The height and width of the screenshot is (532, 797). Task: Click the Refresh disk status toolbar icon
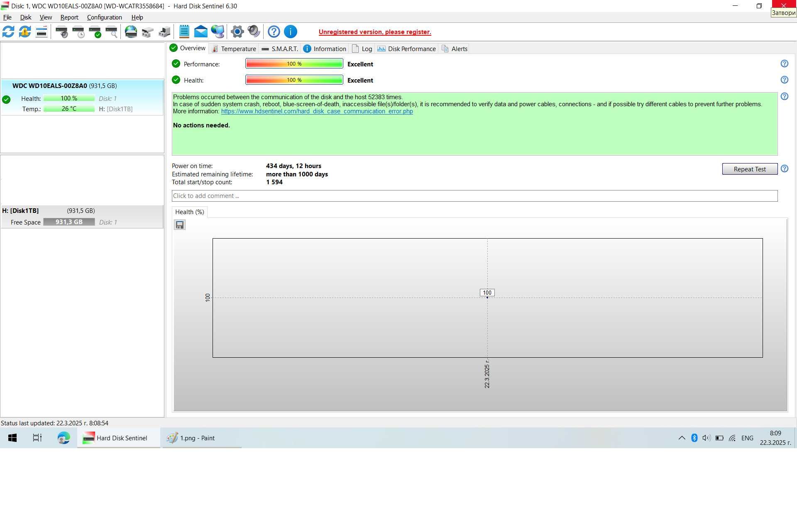(8, 32)
